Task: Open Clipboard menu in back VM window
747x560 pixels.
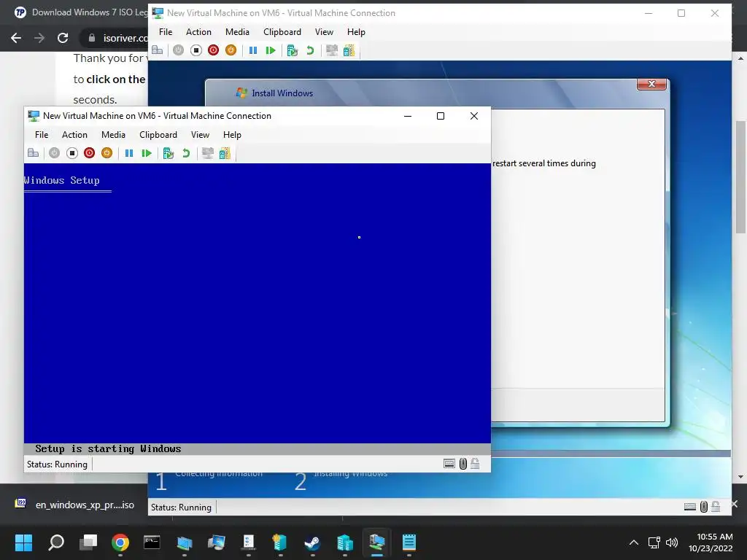Action: [x=282, y=32]
